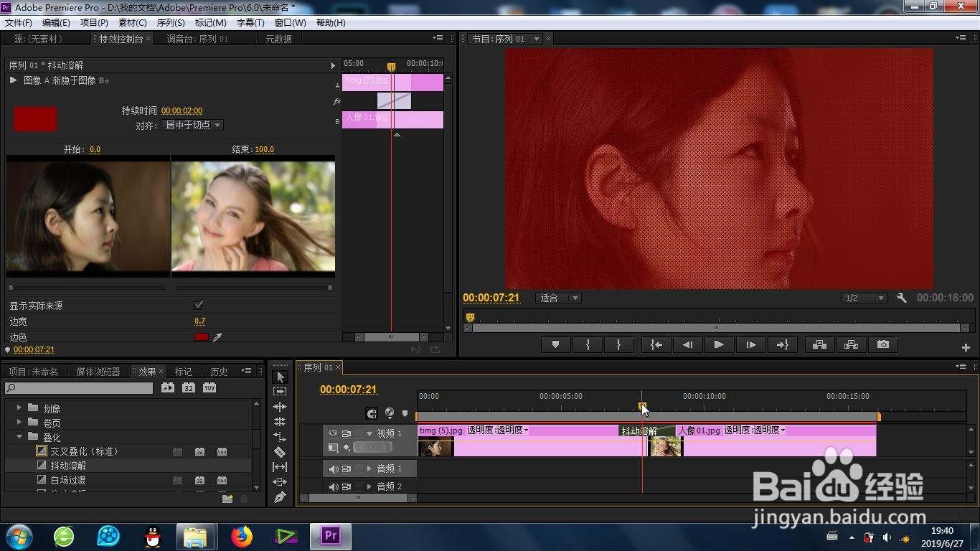
Task: Click Add Marker button in program monitor
Action: (x=555, y=345)
